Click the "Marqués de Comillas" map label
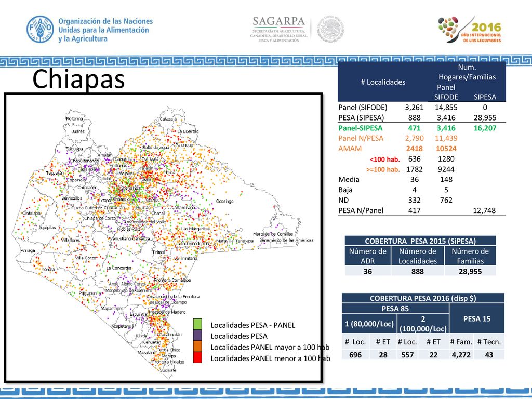This screenshot has height=399, width=532. [273, 234]
